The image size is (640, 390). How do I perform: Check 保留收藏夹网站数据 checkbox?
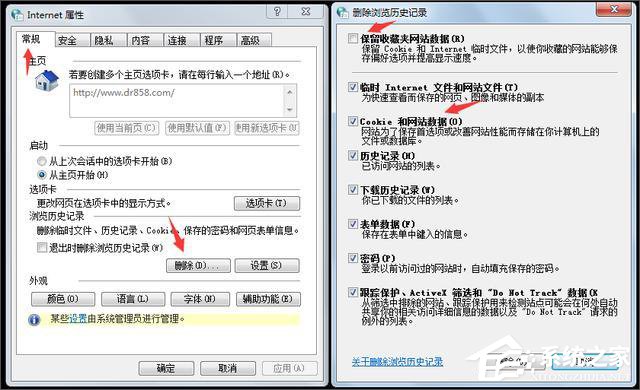click(353, 39)
